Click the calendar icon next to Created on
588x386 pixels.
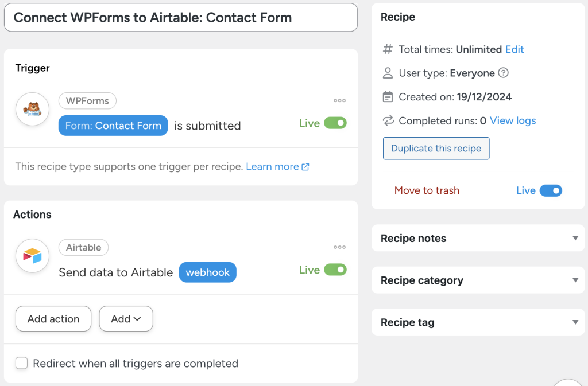pyautogui.click(x=388, y=96)
